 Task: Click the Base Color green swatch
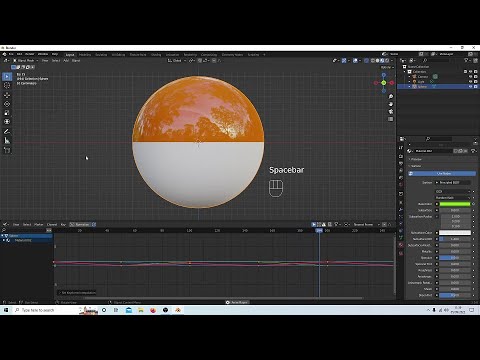coord(455,204)
